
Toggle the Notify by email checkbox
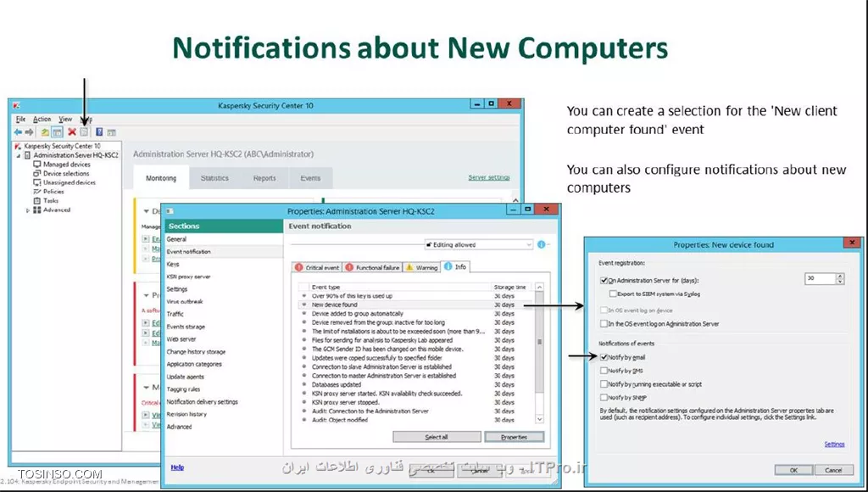[x=604, y=357]
